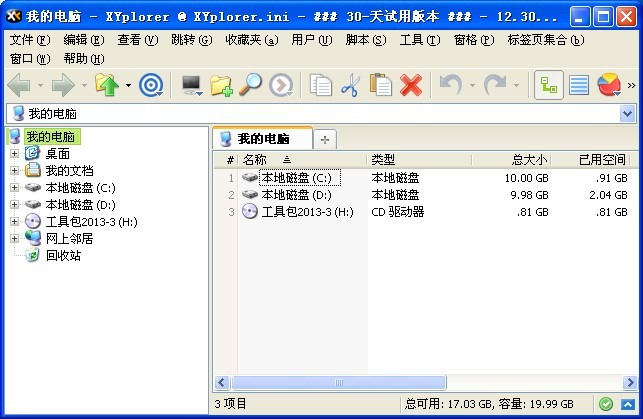Click the Forward arrow toolbar icon
Viewport: 643px width, 419px height.
(63, 85)
